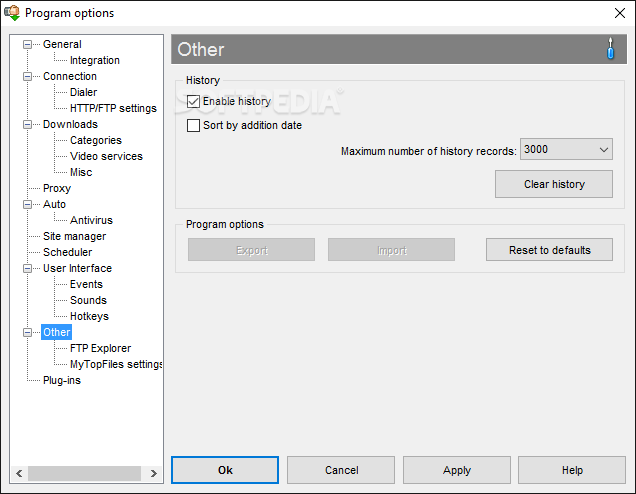The height and width of the screenshot is (494, 636).
Task: Click Reset to defaults button
Action: (549, 250)
